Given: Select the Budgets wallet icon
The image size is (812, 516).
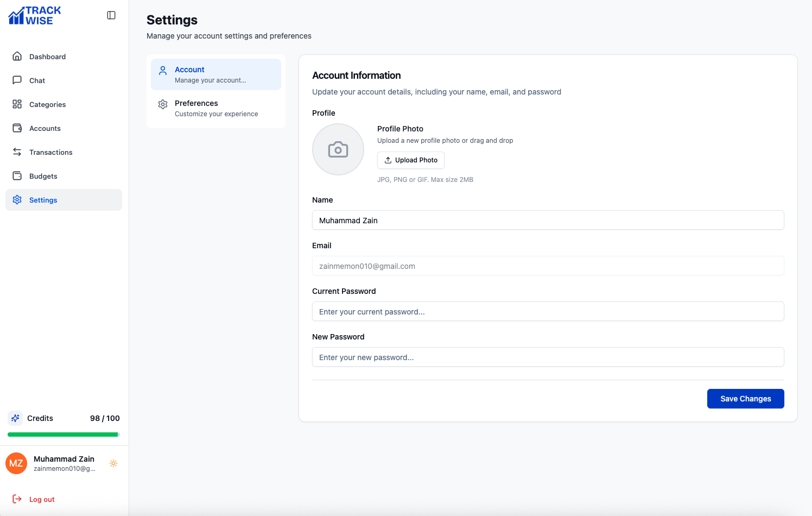Looking at the screenshot, I should (17, 176).
